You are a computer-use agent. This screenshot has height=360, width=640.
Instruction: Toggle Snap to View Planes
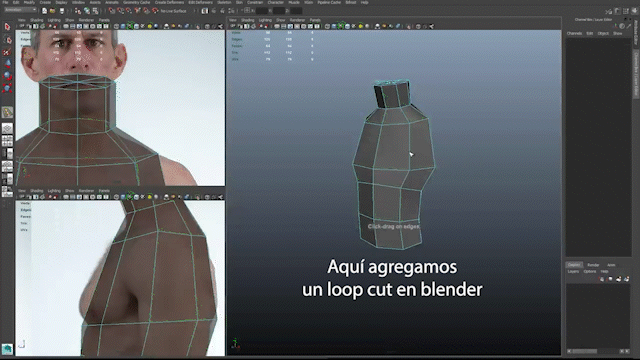[146, 11]
